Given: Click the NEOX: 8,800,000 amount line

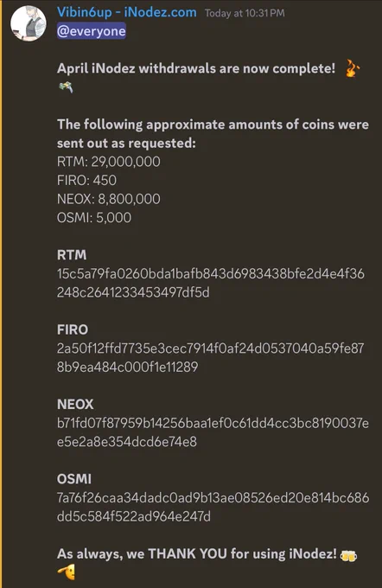Looking at the screenshot, I should [109, 199].
